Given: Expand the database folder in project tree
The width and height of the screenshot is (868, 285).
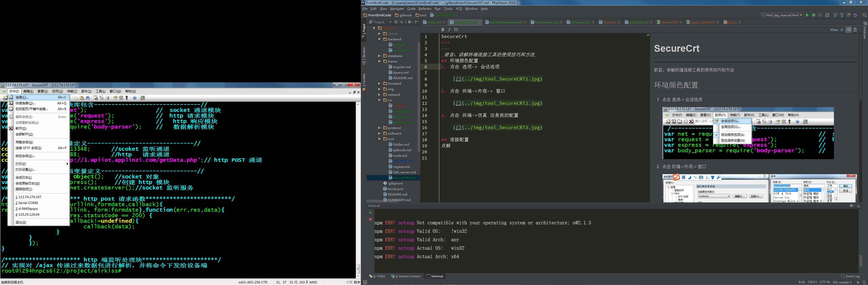Looking at the screenshot, I should 379,56.
